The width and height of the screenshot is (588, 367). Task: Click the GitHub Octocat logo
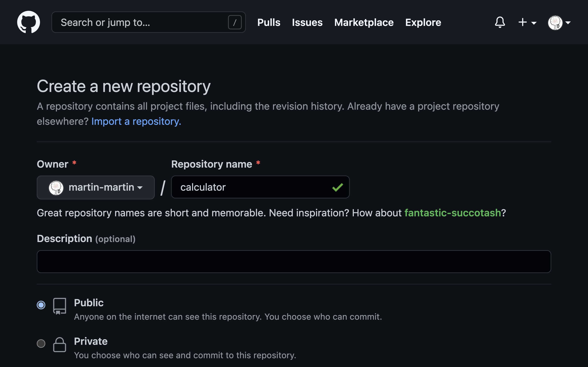click(x=28, y=22)
